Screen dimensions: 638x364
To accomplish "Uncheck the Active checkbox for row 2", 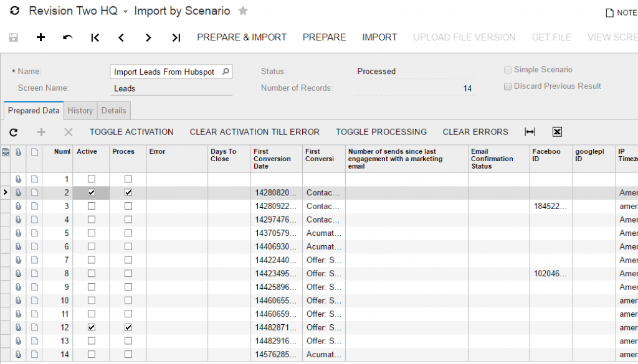I will pyautogui.click(x=92, y=192).
